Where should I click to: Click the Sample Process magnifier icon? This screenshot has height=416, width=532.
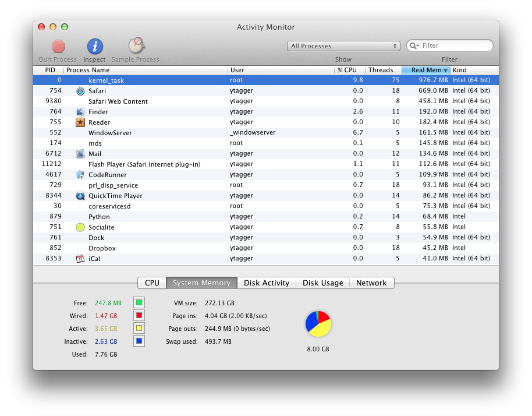coord(136,45)
